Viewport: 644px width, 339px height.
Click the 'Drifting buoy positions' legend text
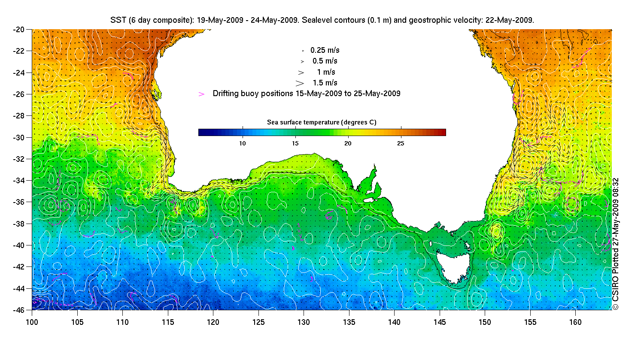307,94
